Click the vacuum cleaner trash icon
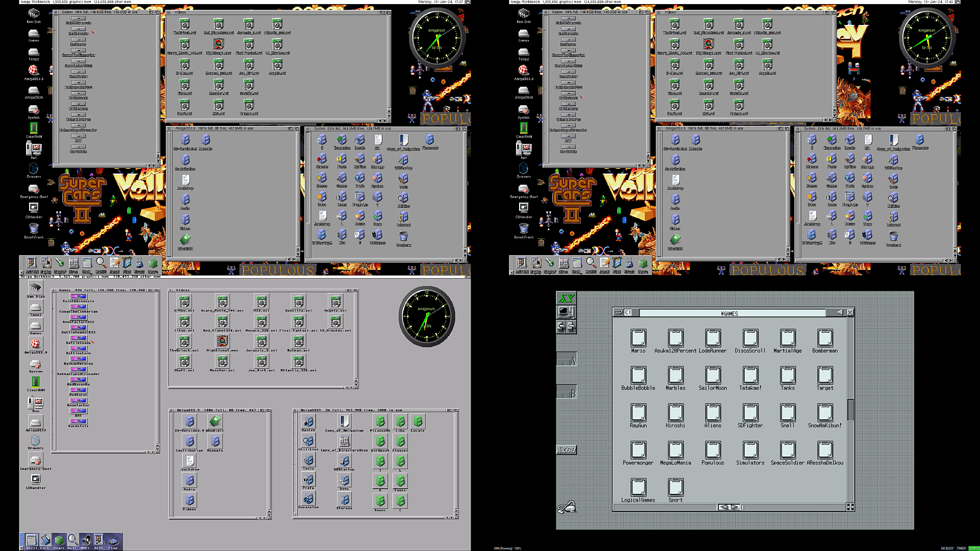The width and height of the screenshot is (980, 551). click(x=566, y=507)
